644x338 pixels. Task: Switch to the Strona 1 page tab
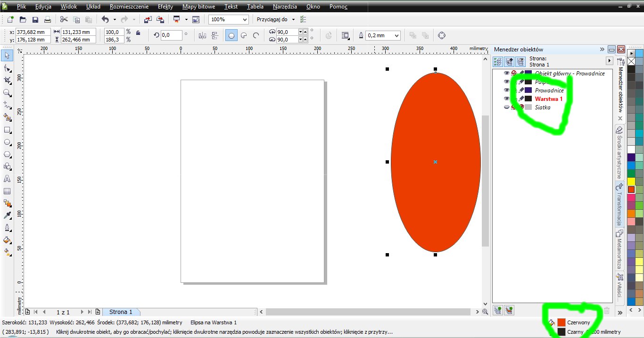click(x=121, y=312)
